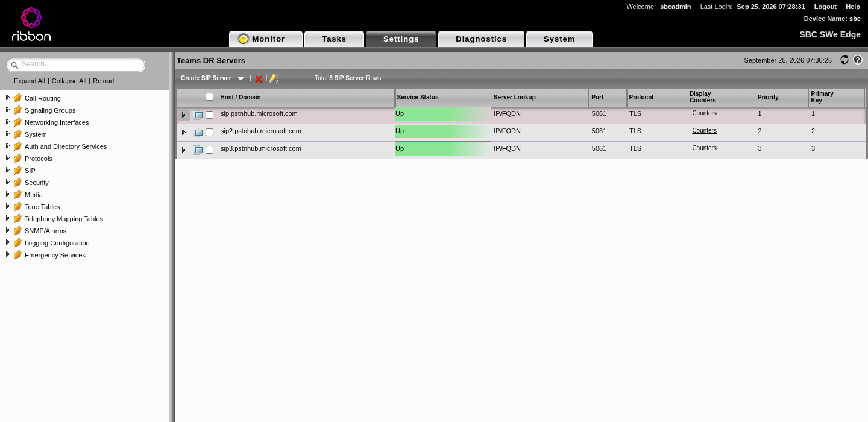Screen dimensions: 868x422
Task: Click the window icon for sip3.pstnhub.microsoft.com
Action: [198, 150]
